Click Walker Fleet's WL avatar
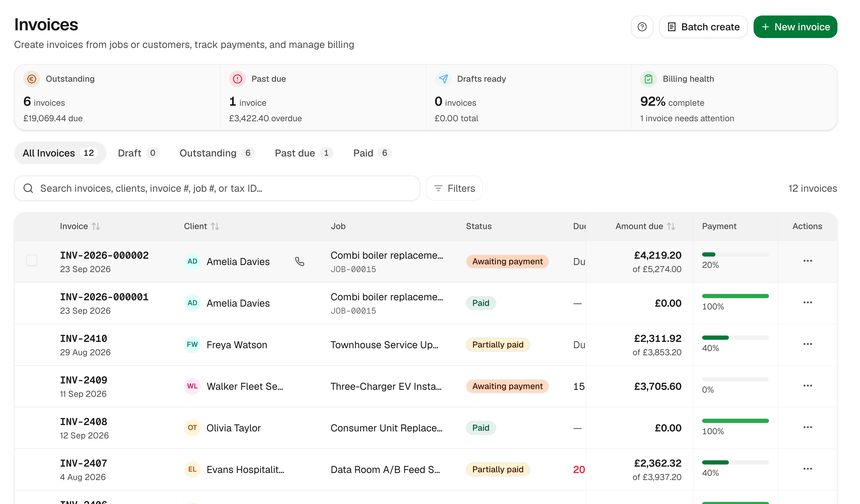 [192, 386]
